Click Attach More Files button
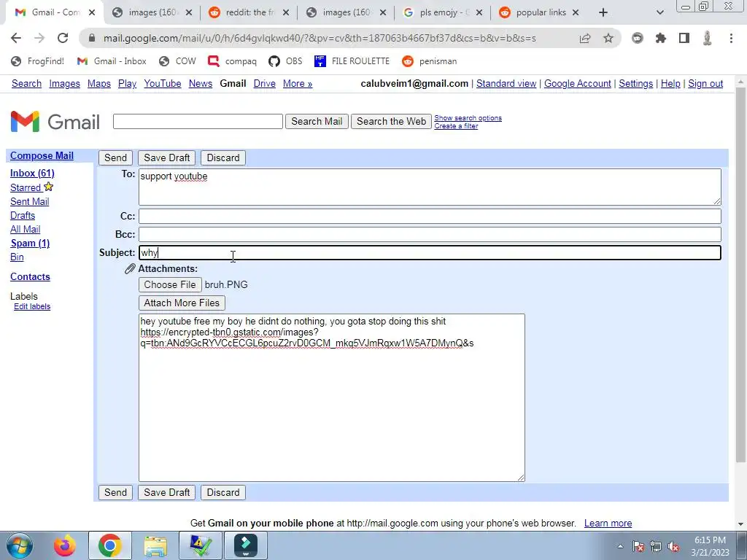The height and width of the screenshot is (560, 747). pyautogui.click(x=182, y=303)
